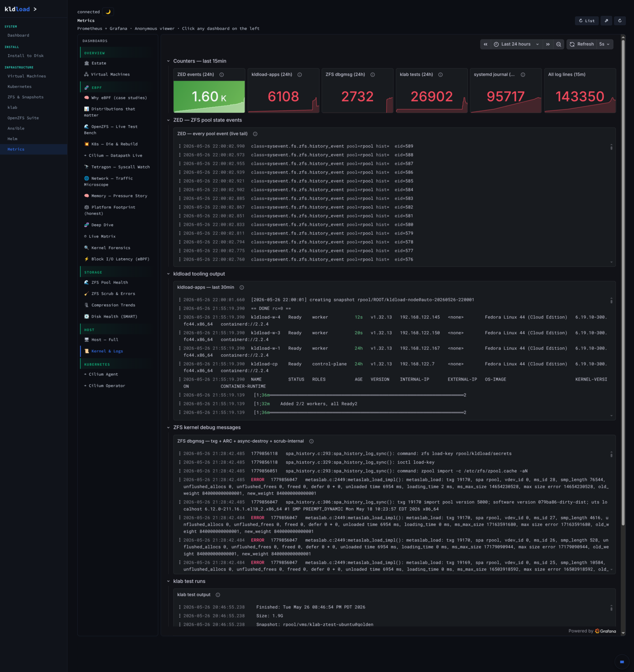Open ZFS & Snapshots page

pos(25,97)
